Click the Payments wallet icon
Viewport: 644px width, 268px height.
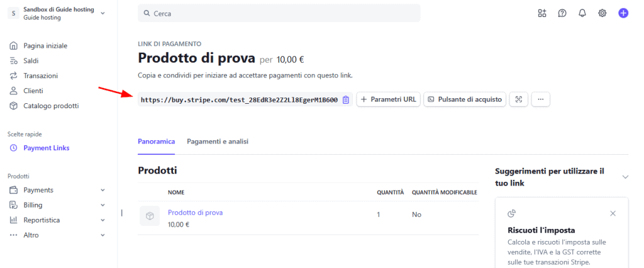pyautogui.click(x=14, y=190)
